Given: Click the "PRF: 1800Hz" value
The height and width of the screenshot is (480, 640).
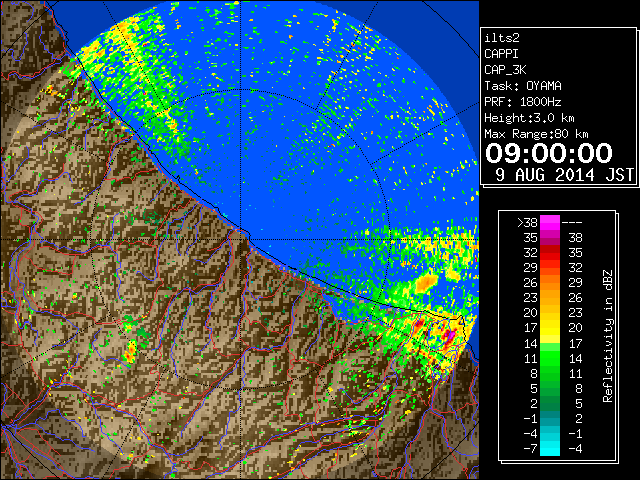Looking at the screenshot, I should [523, 102].
